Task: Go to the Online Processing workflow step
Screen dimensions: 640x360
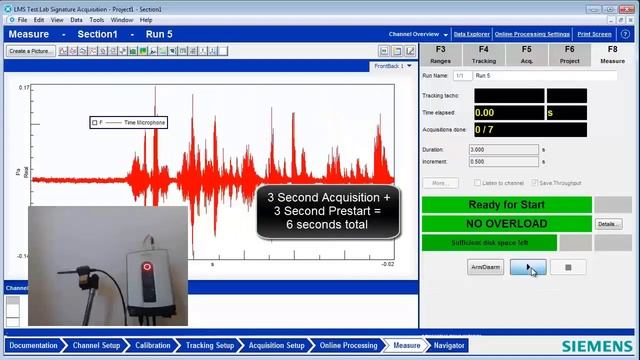Action: (348, 345)
